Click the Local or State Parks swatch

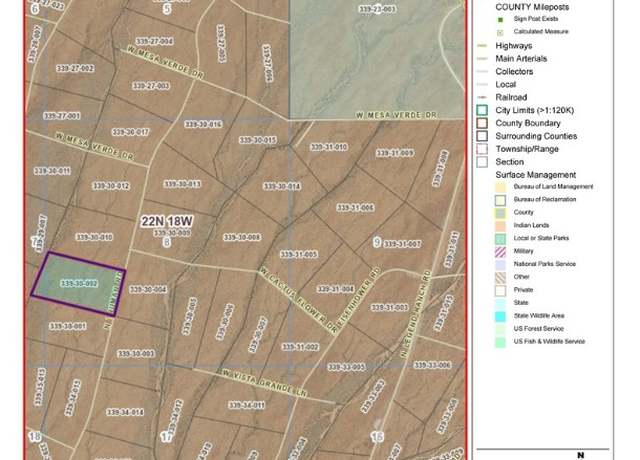click(500, 239)
